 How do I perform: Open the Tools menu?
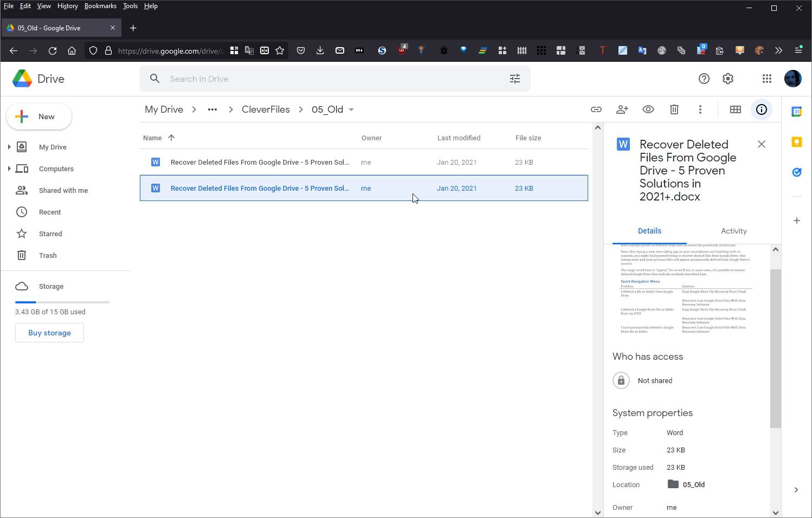click(x=130, y=6)
